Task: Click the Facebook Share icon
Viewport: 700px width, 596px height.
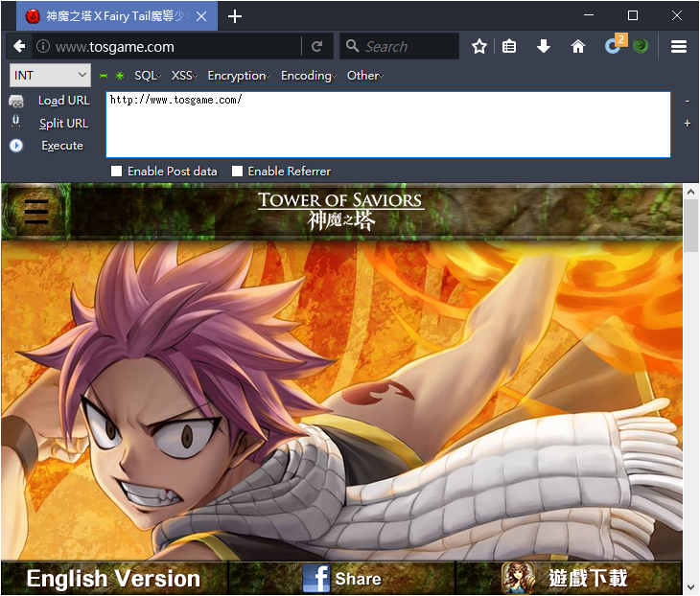Action: click(x=316, y=578)
